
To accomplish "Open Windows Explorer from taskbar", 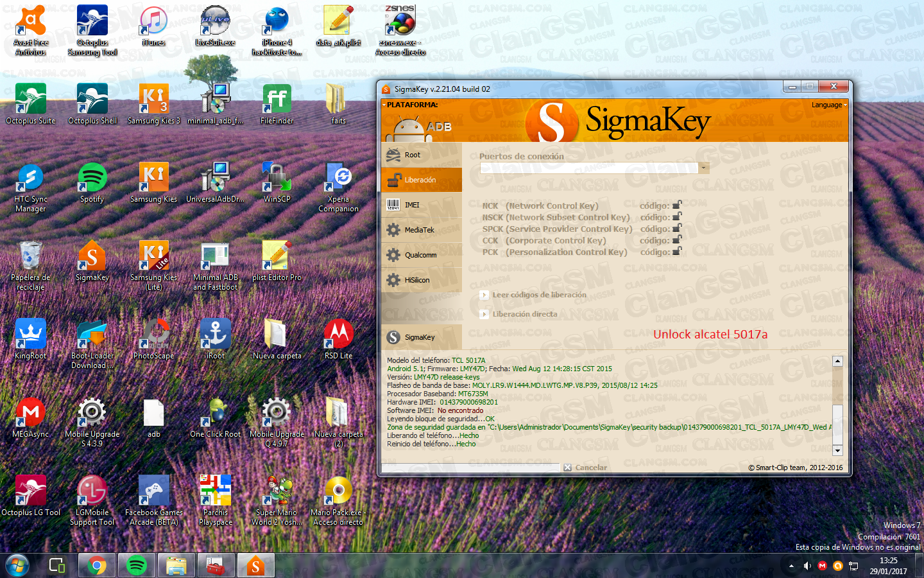I will click(x=176, y=566).
